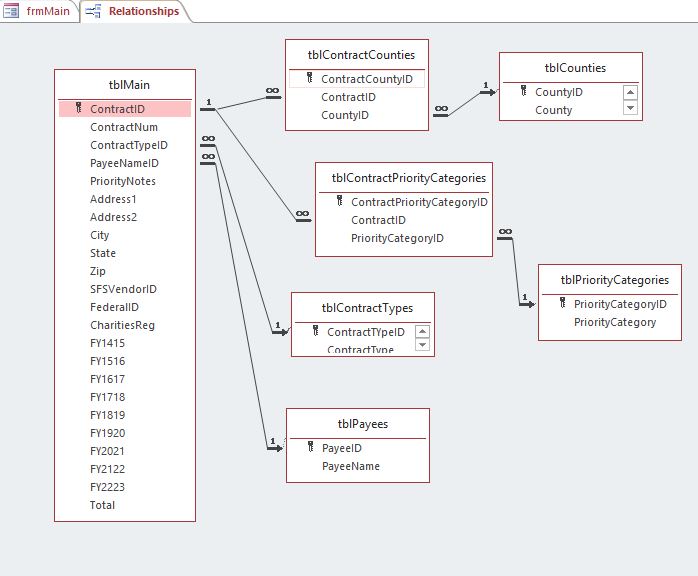
Task: Click the SFSVendorID field in tblMain
Action: pyautogui.click(x=125, y=289)
